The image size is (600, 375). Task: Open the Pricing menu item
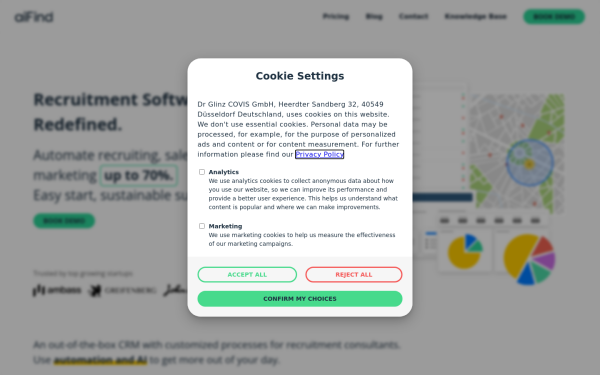tap(336, 16)
